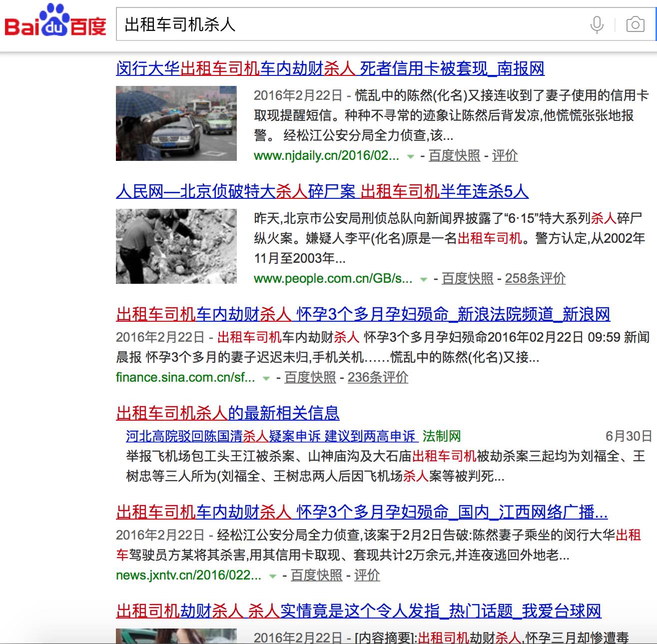The height and width of the screenshot is (644, 657).
Task: Click the 2016年2月22日 date in njdaily snippet
Action: (x=298, y=95)
